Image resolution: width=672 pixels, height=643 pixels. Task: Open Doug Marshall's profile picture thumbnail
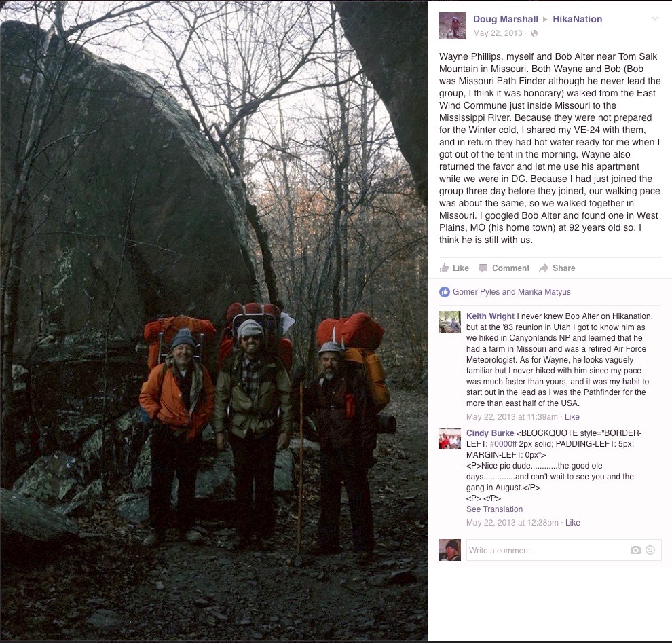(x=453, y=26)
